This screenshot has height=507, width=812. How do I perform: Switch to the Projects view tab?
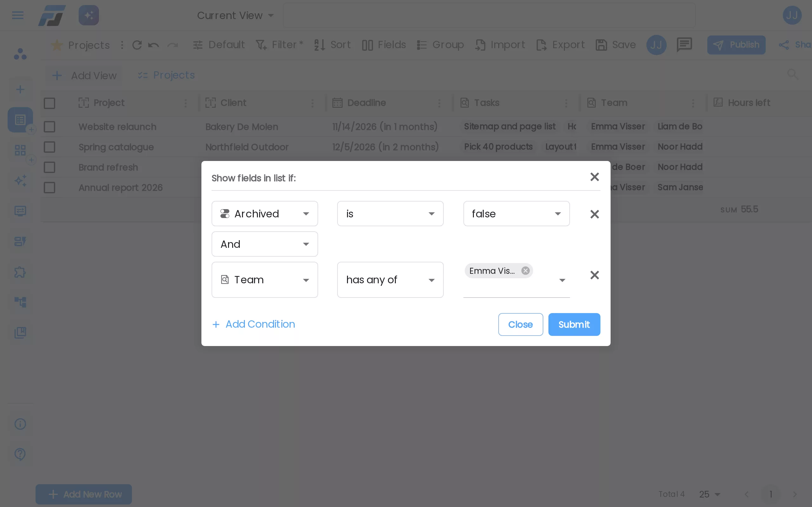(167, 75)
